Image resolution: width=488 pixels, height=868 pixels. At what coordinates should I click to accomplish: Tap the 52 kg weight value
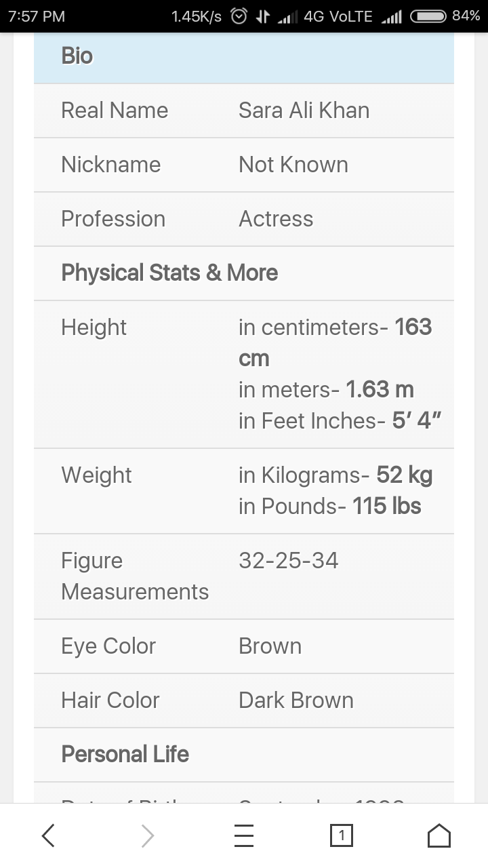pos(405,475)
